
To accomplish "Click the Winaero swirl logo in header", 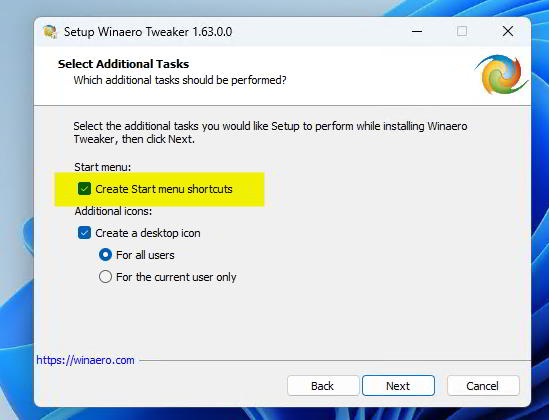I will pos(502,75).
